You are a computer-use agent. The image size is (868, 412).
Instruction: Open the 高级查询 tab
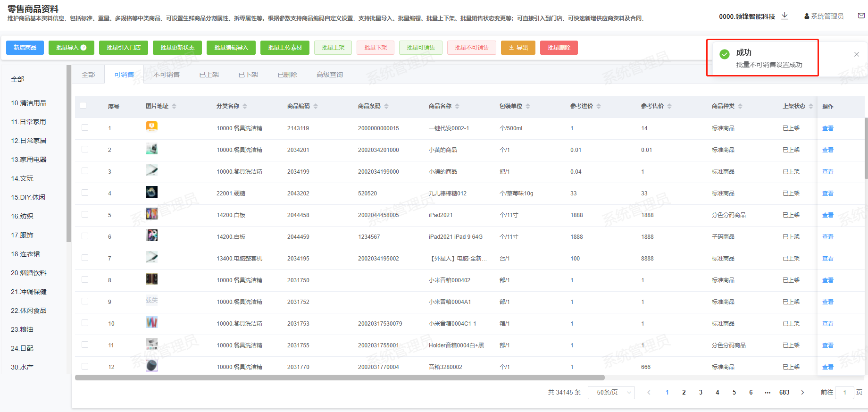(329, 75)
